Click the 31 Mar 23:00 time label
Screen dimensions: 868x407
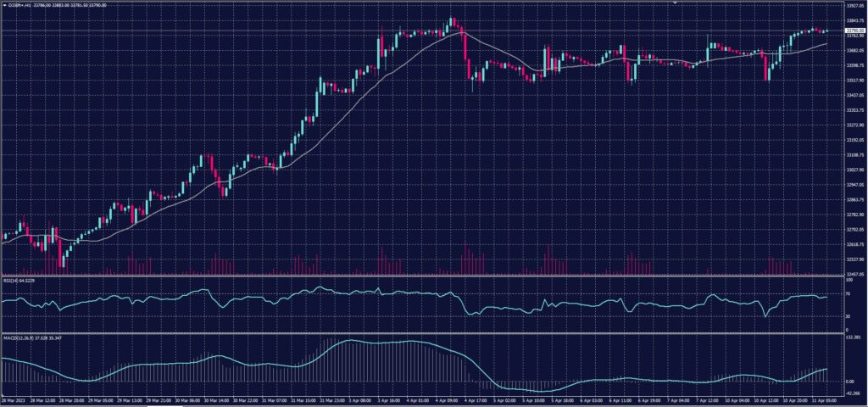pos(331,399)
